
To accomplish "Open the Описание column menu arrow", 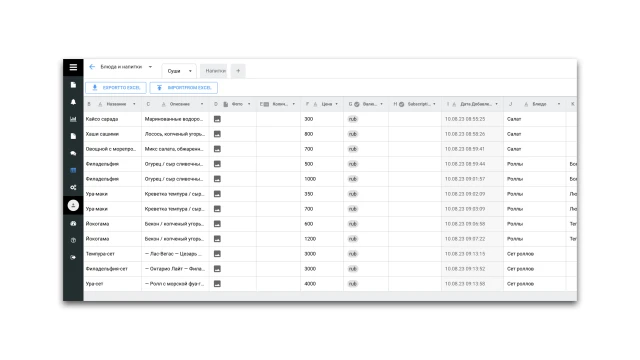I will [202, 104].
